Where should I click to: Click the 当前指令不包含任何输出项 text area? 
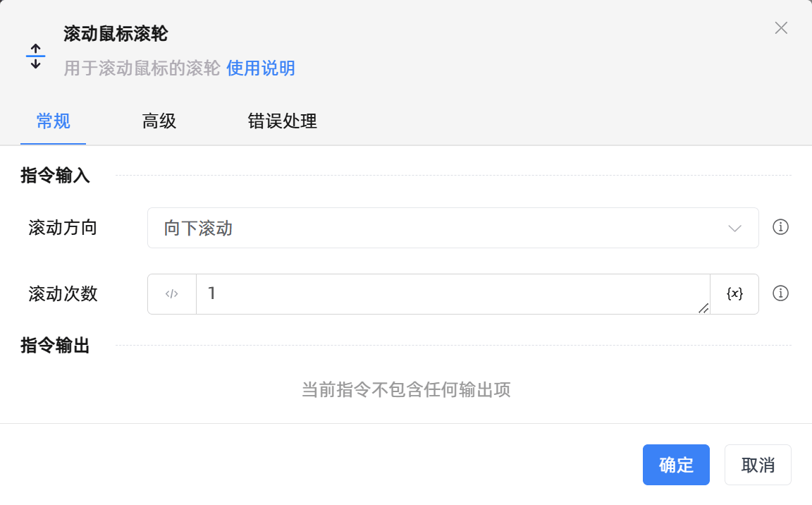(406, 389)
